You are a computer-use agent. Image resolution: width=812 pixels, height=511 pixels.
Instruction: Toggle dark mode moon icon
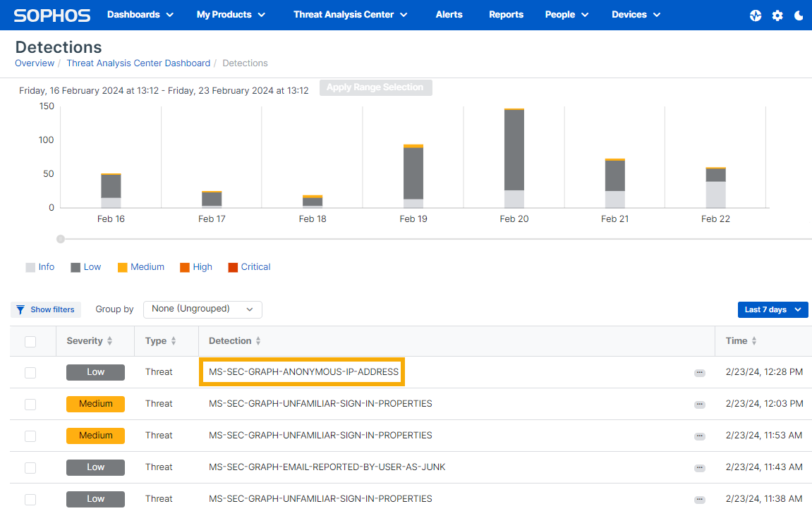(x=799, y=16)
